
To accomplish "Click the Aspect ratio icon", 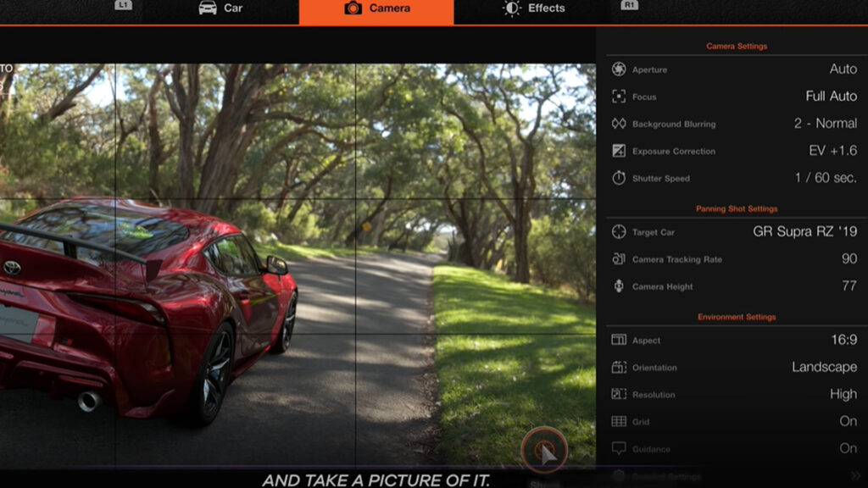I will (x=618, y=340).
